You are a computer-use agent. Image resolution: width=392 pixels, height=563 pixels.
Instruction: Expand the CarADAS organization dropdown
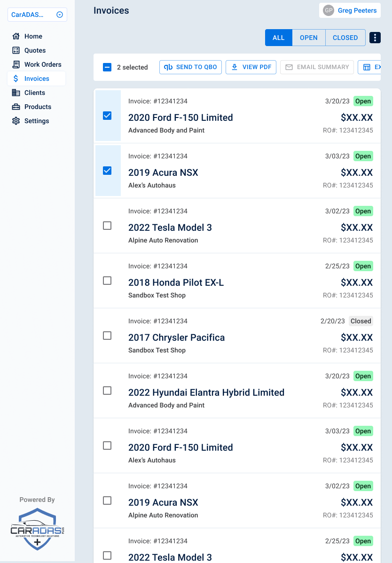coord(60,15)
